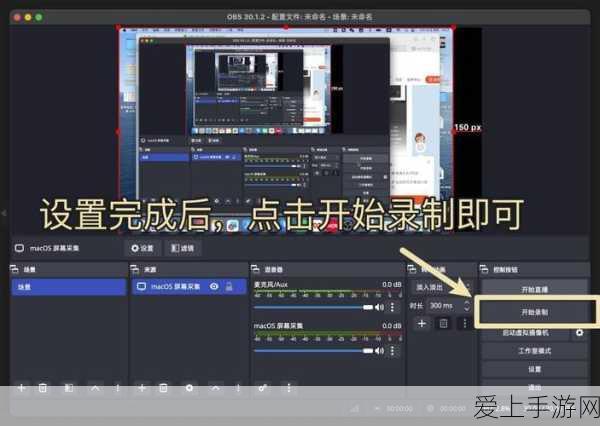Viewport: 600px width, 426px height.
Task: Undock the 混音器 panel with its header icon
Action: coord(255,269)
